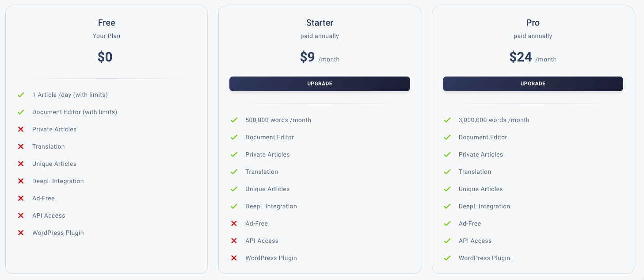Image resolution: width=644 pixels, height=280 pixels.
Task: Click the green check beside Free plan's 1 Article /day
Action: (21, 95)
